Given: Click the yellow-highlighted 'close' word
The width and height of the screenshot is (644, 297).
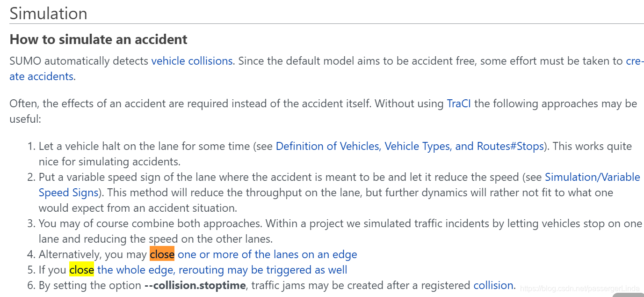Looking at the screenshot, I should click(x=81, y=270).
